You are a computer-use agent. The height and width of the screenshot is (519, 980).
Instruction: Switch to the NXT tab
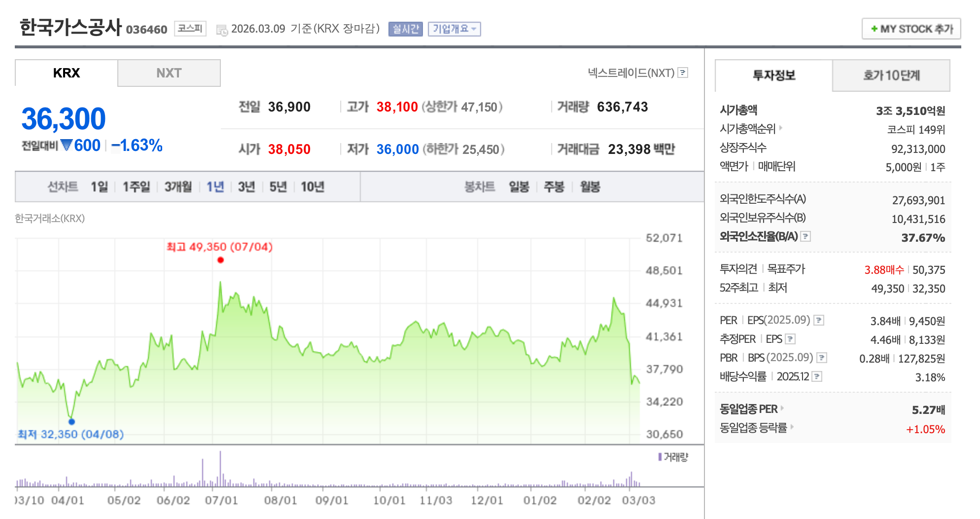[169, 73]
